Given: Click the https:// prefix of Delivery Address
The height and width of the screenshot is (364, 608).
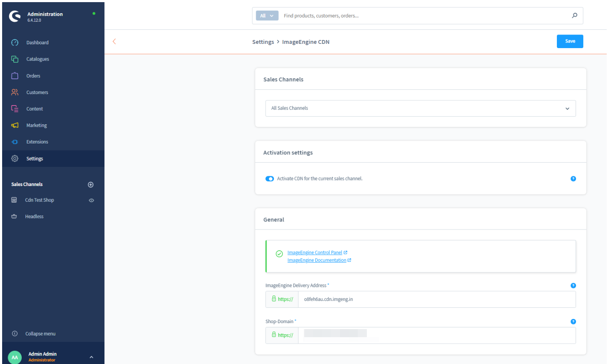Looking at the screenshot, I should (282, 299).
